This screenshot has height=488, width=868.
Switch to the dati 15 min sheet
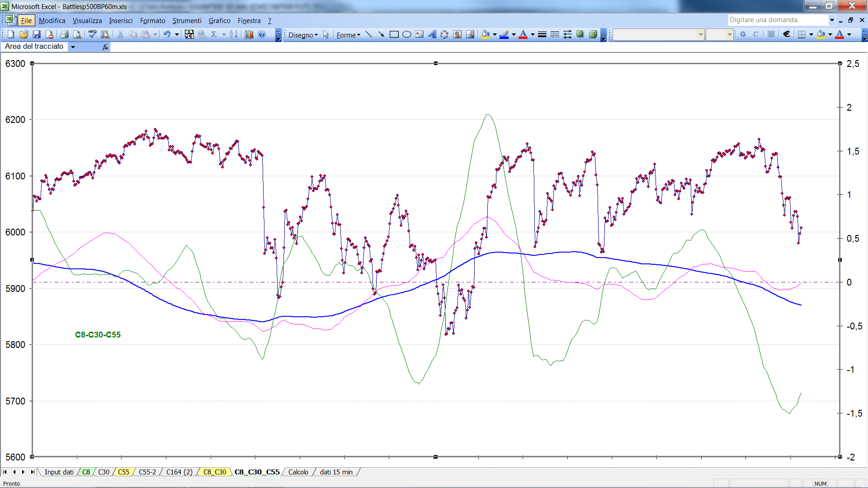pos(336,472)
